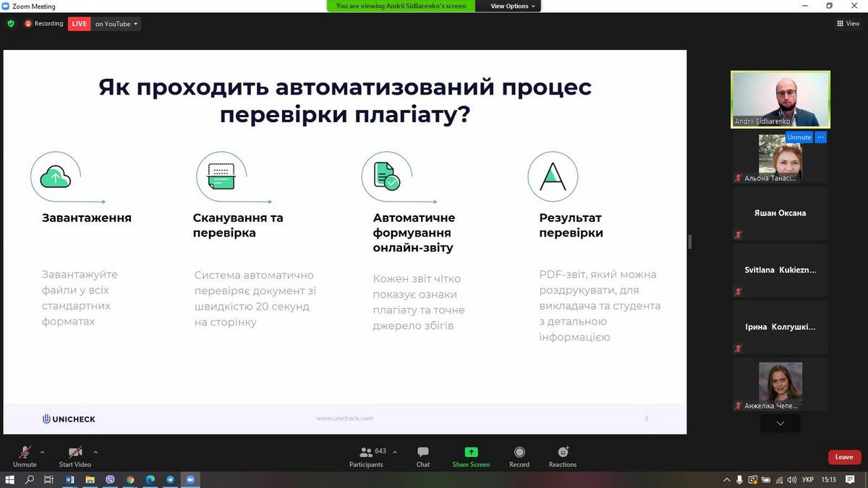Click the УКР language indicator in tray
The image size is (868, 488).
(x=808, y=479)
